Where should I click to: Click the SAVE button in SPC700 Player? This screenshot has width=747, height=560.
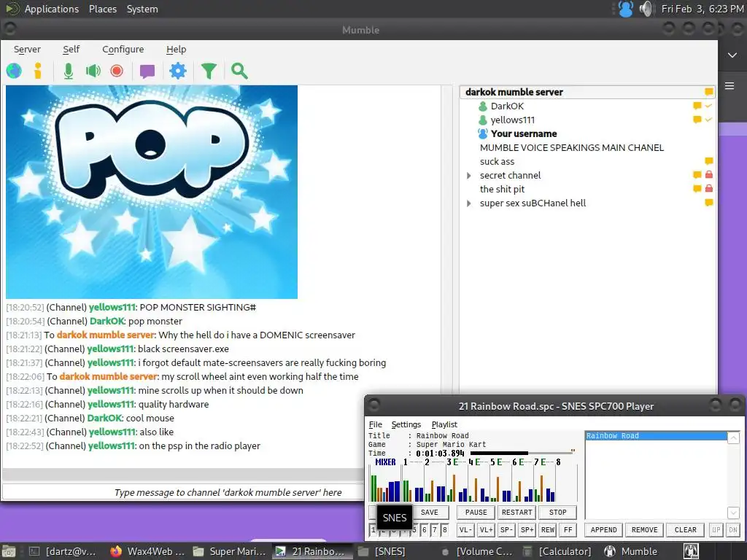429,513
